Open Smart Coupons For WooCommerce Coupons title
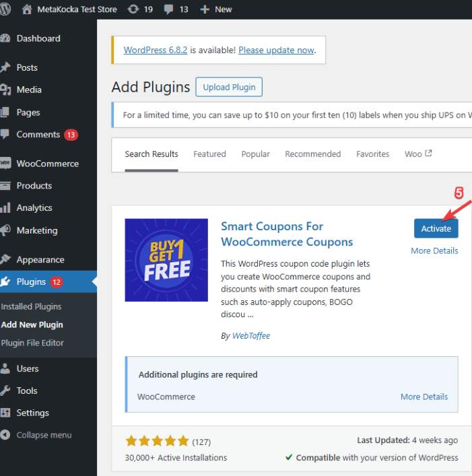 (287, 234)
